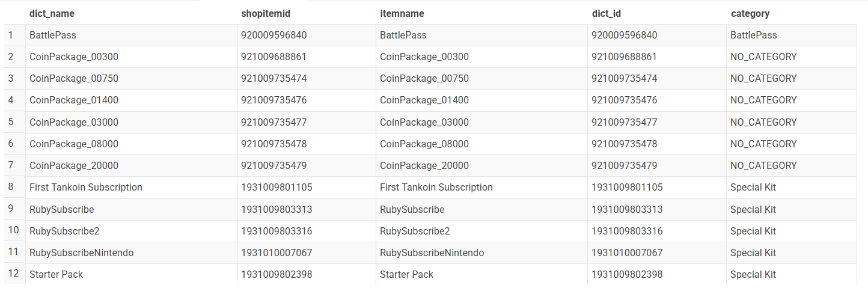Select dict_id cell 1931009803313
The image size is (868, 291).
pos(627,209)
